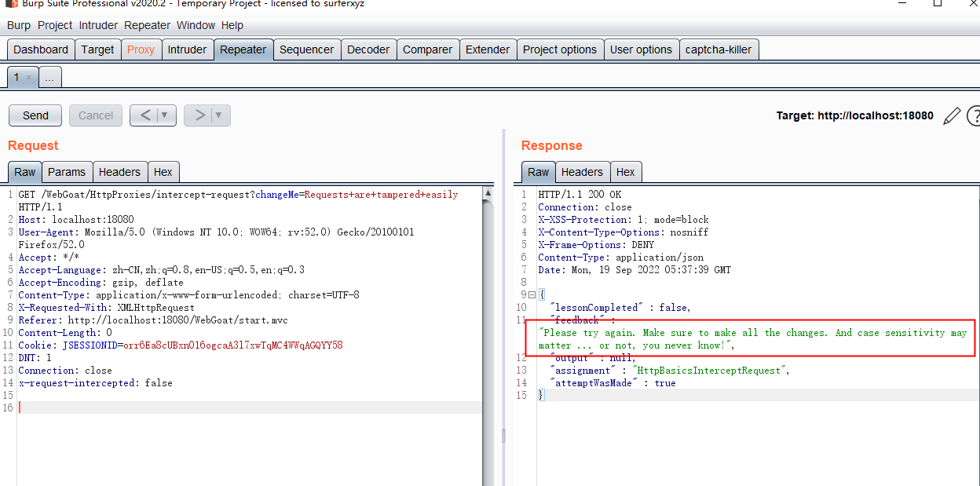
Task: Switch to Intruder tool tab
Action: coord(187,49)
